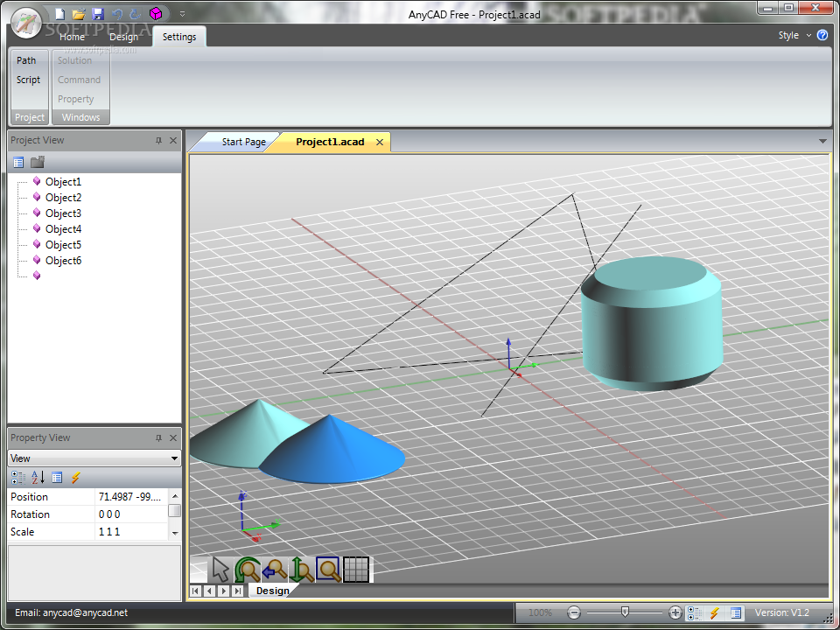Image resolution: width=840 pixels, height=630 pixels.
Task: Go to first sheet navigation button
Action: pyautogui.click(x=195, y=591)
